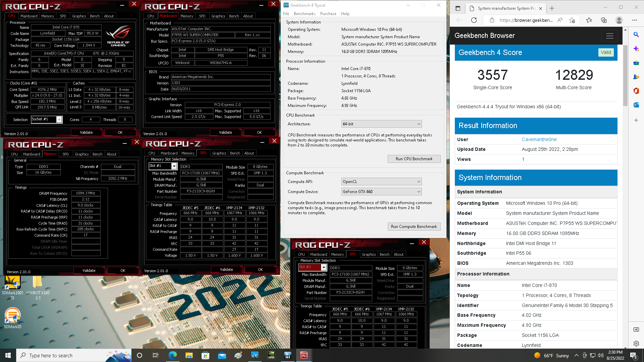The width and height of the screenshot is (644, 362).
Task: Click the Windows taskbar search box
Action: tap(74, 355)
